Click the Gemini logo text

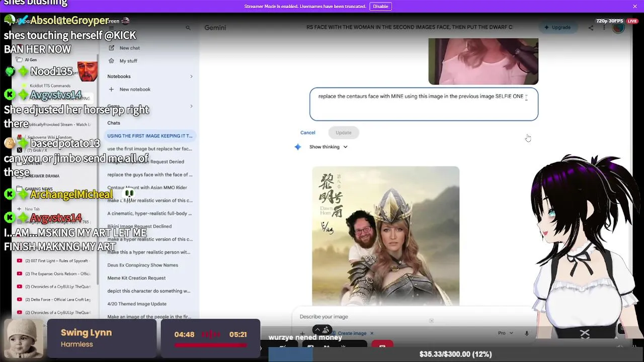click(x=215, y=28)
